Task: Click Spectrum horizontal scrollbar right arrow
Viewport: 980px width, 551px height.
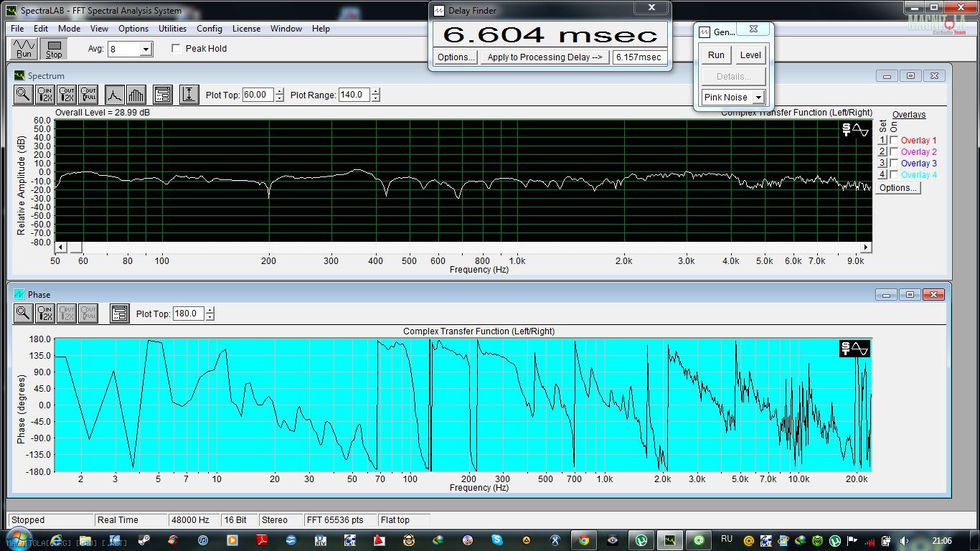Action: (x=866, y=248)
